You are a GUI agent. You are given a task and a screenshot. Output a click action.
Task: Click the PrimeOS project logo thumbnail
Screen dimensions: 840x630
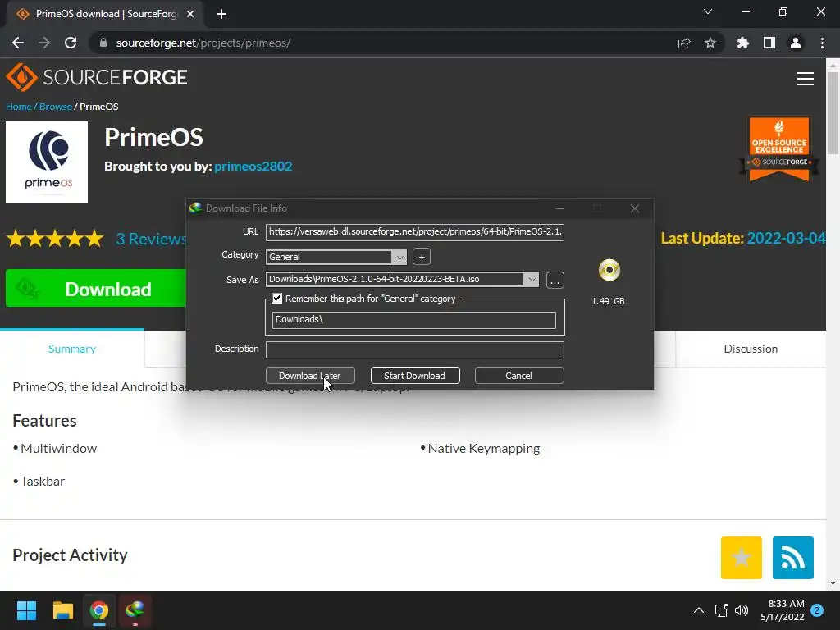[x=47, y=162]
